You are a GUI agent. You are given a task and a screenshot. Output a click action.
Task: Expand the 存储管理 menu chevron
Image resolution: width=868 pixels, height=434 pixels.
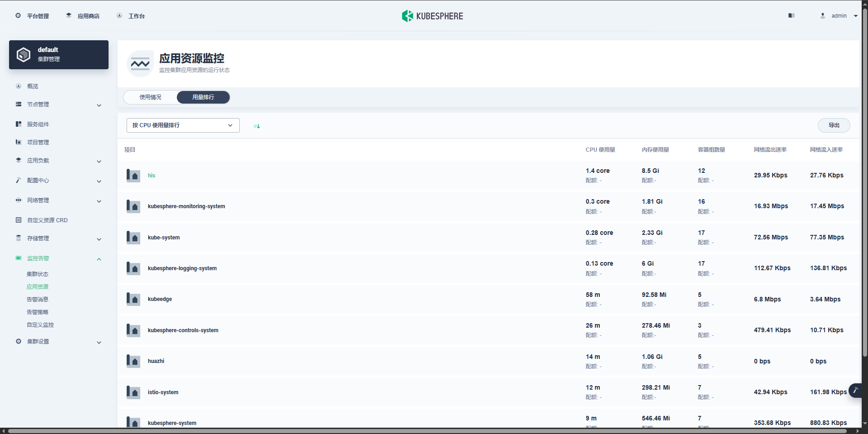point(99,239)
